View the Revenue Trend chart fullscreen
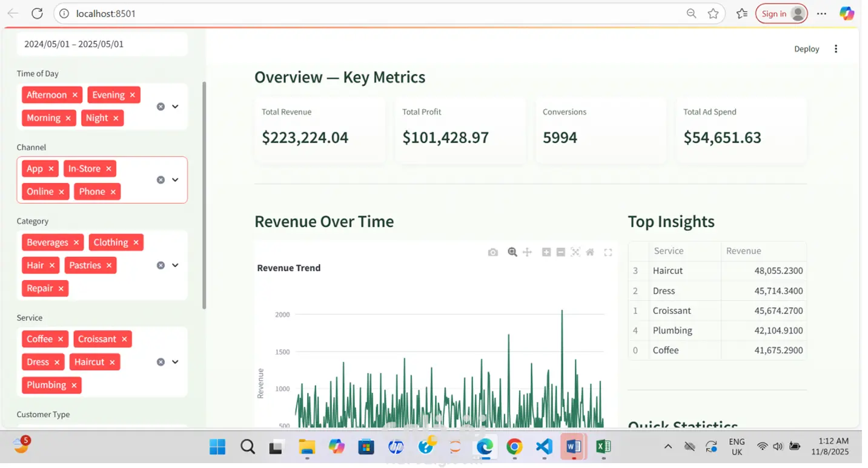Viewport: 868px width, 468px height. (608, 252)
